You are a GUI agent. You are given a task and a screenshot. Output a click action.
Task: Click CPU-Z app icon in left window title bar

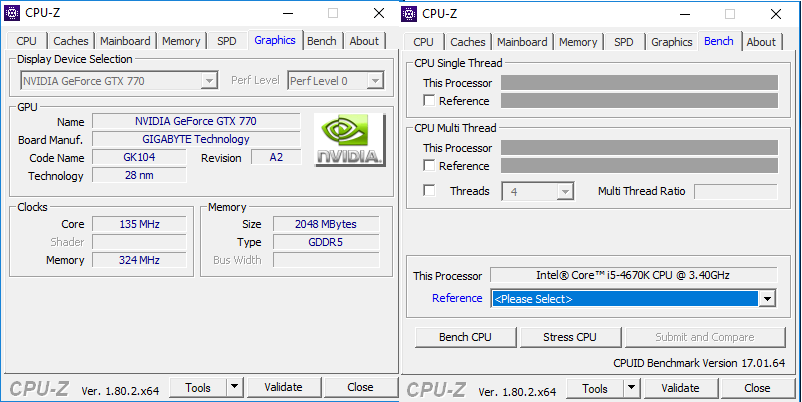click(x=12, y=13)
